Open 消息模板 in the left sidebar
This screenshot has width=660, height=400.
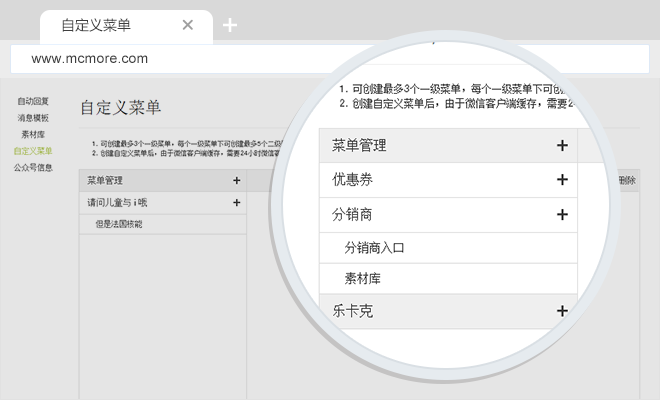[x=33, y=118]
